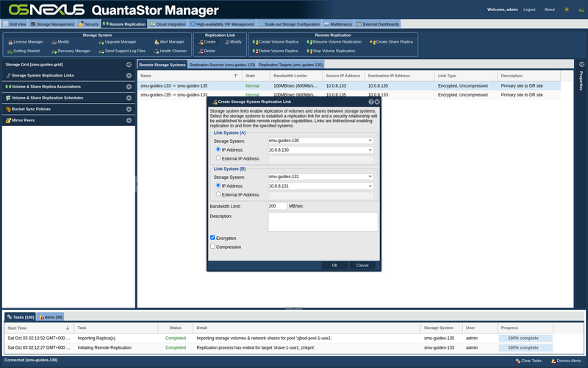Click progress bar for Importing Replica(s) task

pyautogui.click(x=526, y=339)
